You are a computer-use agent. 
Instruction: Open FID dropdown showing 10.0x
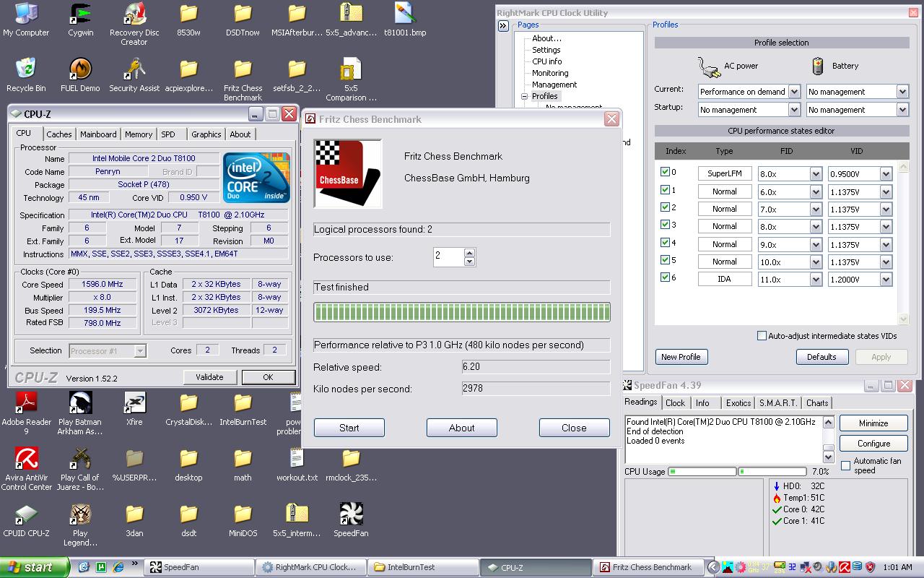coord(816,262)
